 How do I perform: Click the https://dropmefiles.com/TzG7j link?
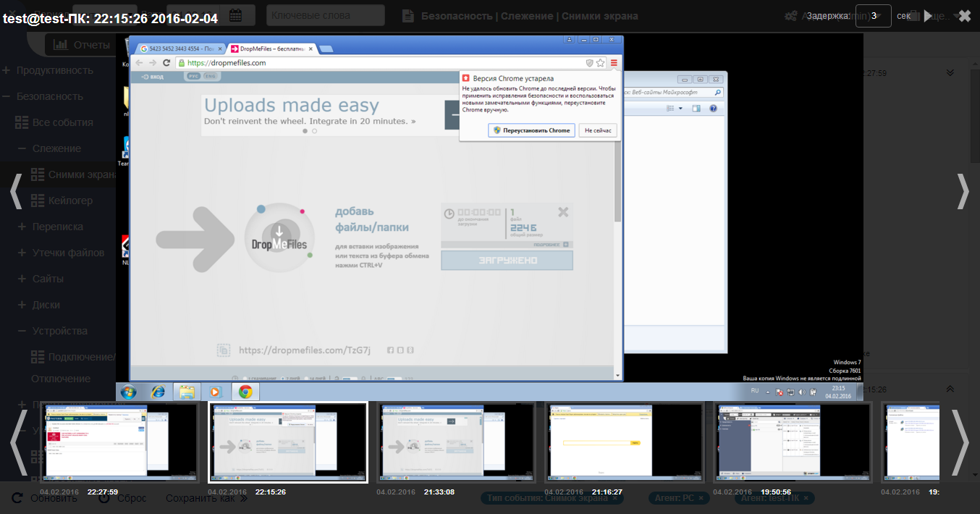point(305,350)
